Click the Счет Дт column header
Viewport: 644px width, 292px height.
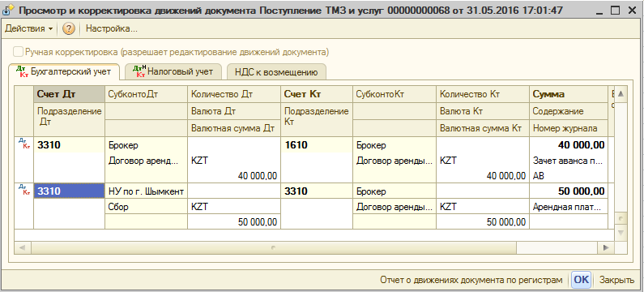[69, 94]
